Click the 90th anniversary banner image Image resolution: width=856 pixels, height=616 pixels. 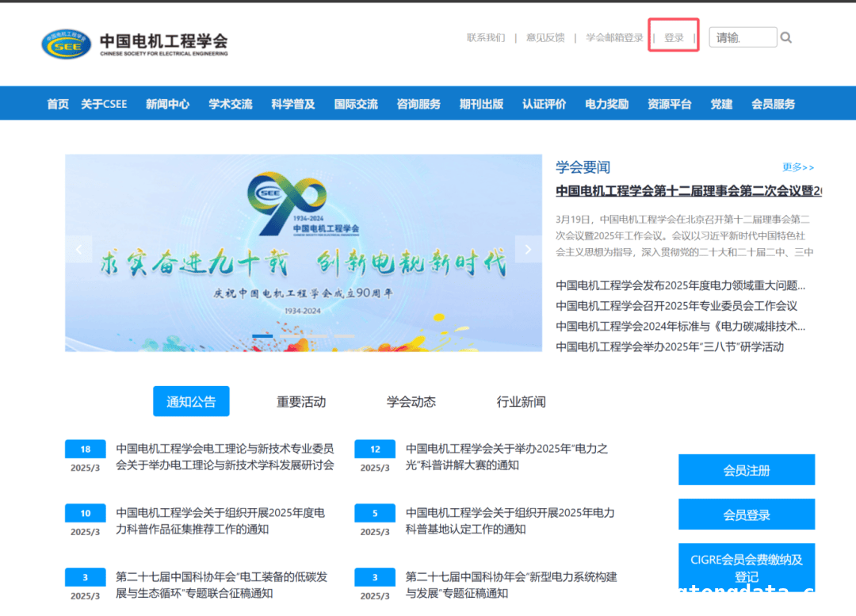coord(304,253)
